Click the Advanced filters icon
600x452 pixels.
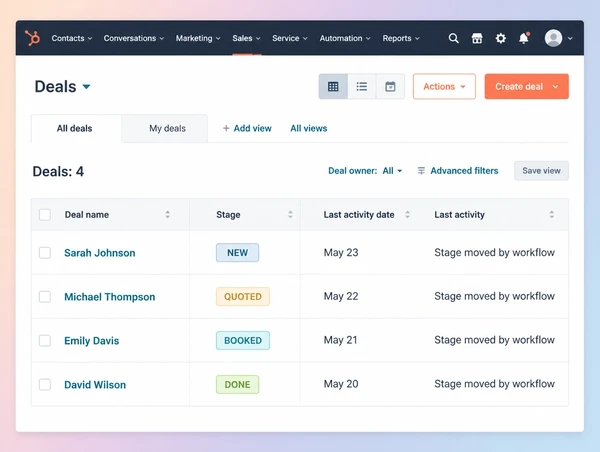pyautogui.click(x=421, y=171)
